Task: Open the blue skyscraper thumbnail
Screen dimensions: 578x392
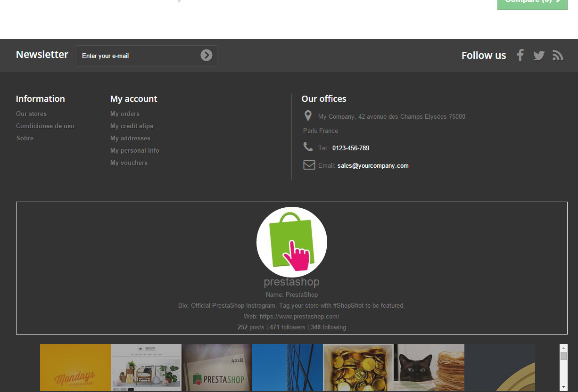Action: coord(288,367)
